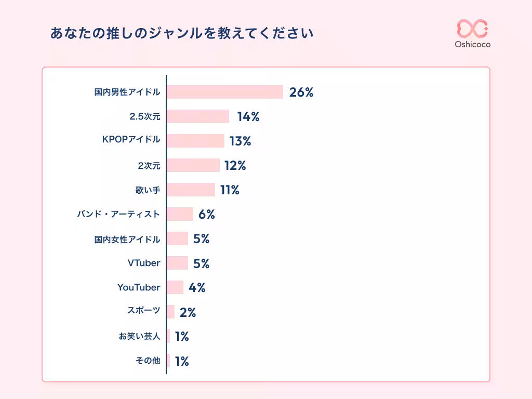Click the 11% value label
Viewport: 532px width, 399px height.
[x=230, y=190]
